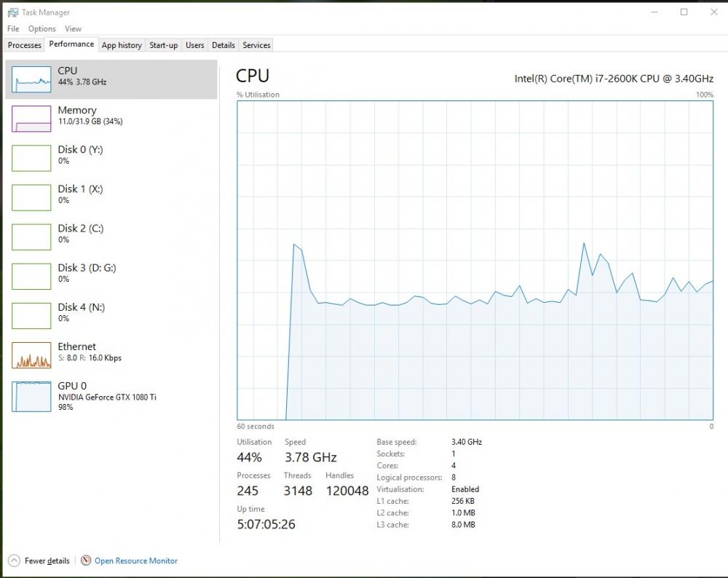This screenshot has width=728, height=578.
Task: Select the CPU mini graph thumbnail
Action: pos(31,79)
